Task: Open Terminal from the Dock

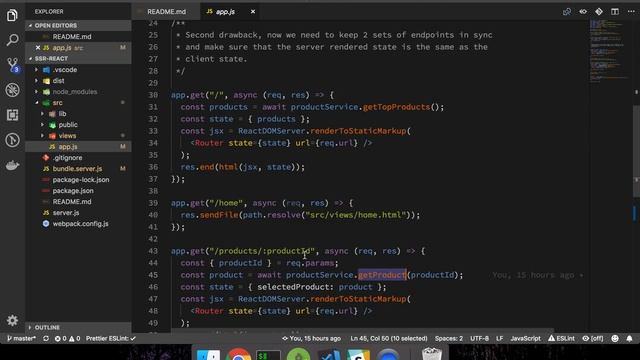Action: click(268, 355)
